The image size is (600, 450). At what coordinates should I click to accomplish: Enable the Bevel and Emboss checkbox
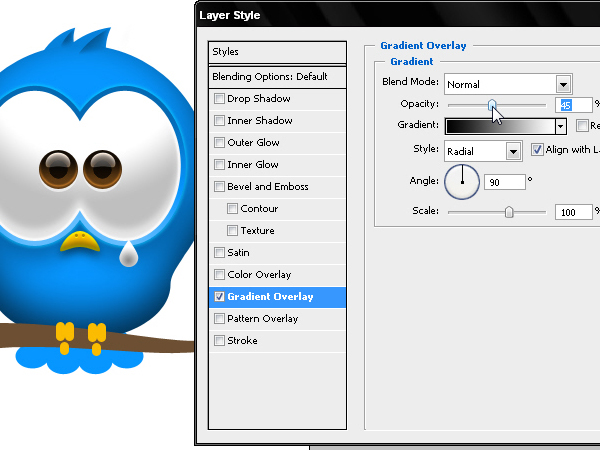(219, 186)
